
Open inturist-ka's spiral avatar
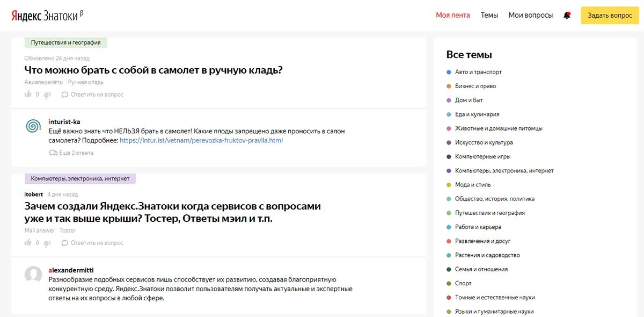coord(33,126)
